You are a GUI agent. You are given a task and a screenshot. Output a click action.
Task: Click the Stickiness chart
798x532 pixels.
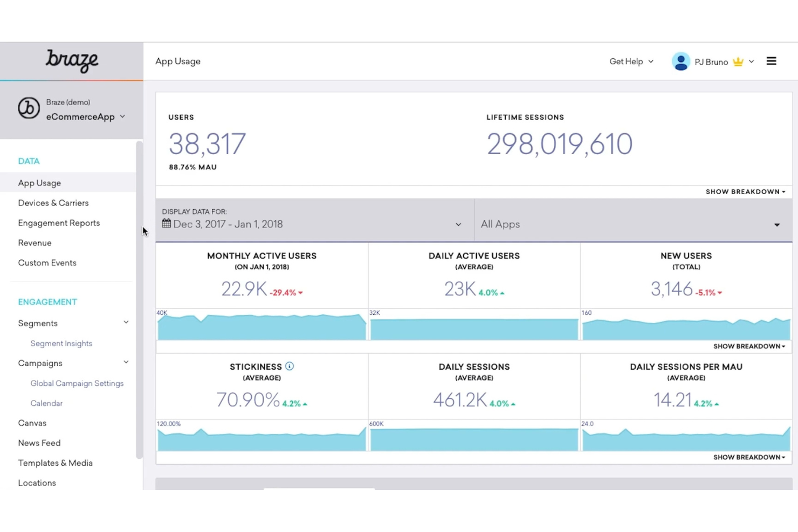pos(262,439)
